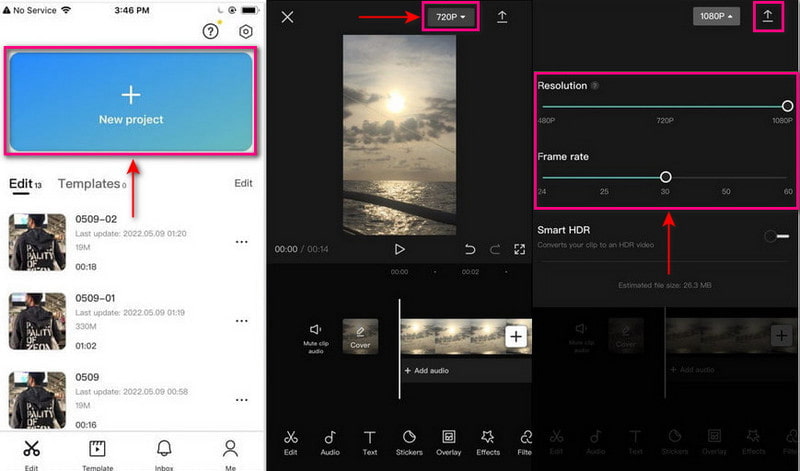Tap the Audio music note tool
This screenshot has height=471, width=800.
point(330,442)
